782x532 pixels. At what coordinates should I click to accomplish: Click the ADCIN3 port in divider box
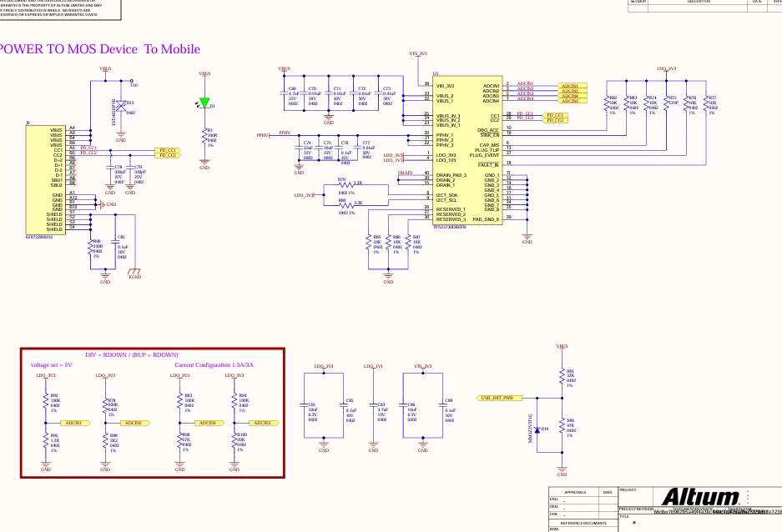(264, 423)
